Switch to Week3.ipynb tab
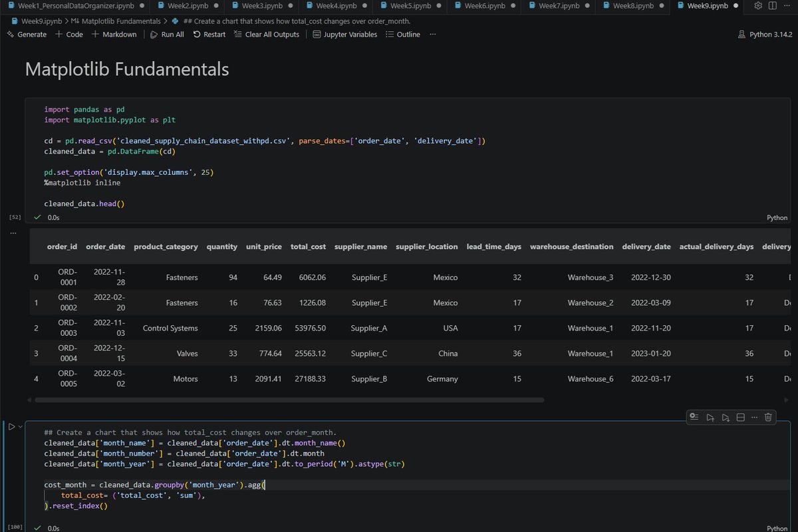This screenshot has height=532, width=798. click(x=261, y=5)
